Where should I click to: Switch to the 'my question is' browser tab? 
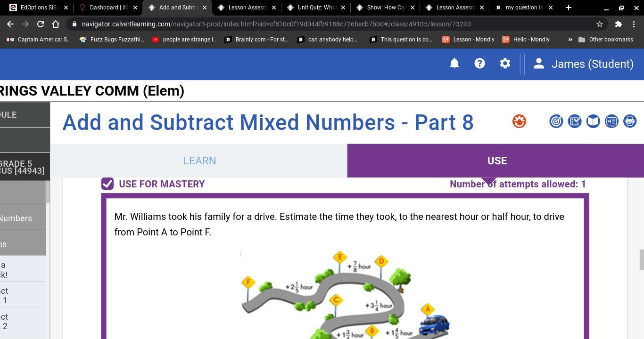[x=522, y=8]
